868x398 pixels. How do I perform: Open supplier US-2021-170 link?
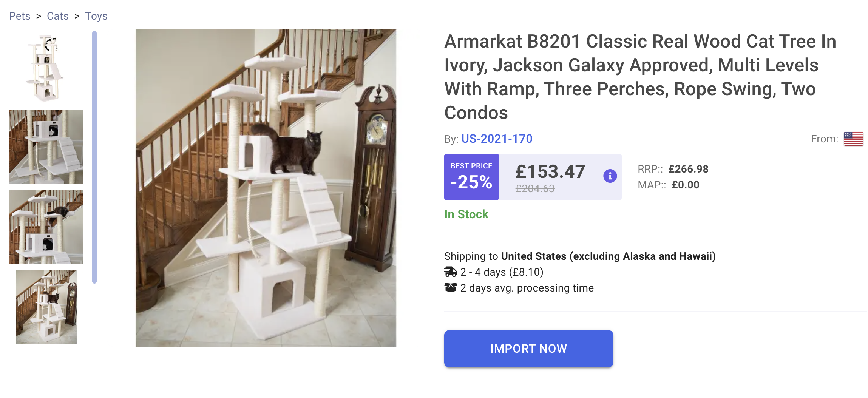[497, 139]
